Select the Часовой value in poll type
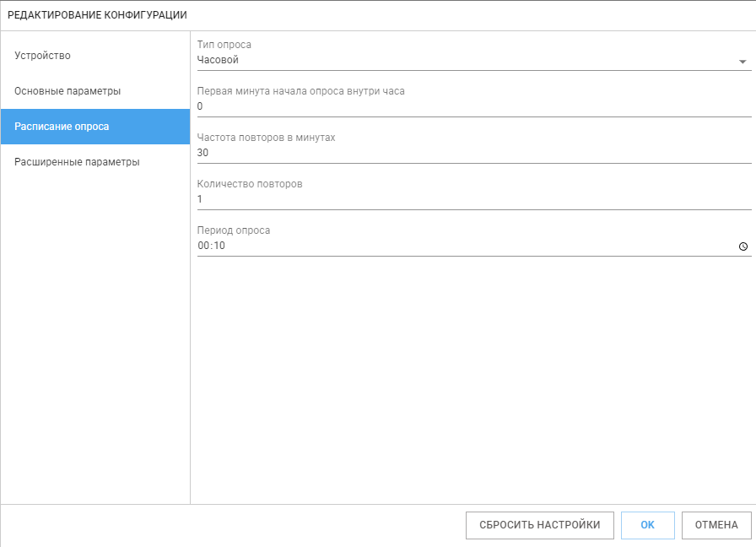The height and width of the screenshot is (547, 756). (x=218, y=60)
